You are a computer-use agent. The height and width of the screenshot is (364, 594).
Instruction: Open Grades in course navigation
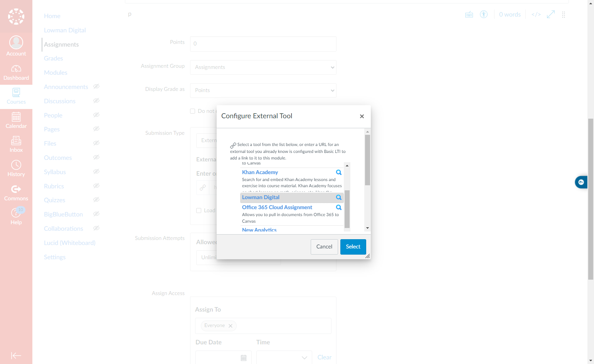coord(54,59)
